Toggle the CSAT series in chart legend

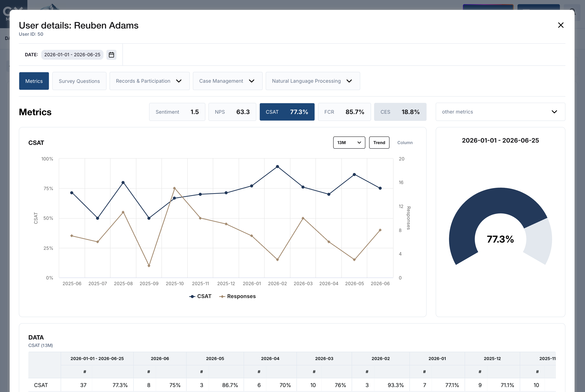click(x=200, y=296)
